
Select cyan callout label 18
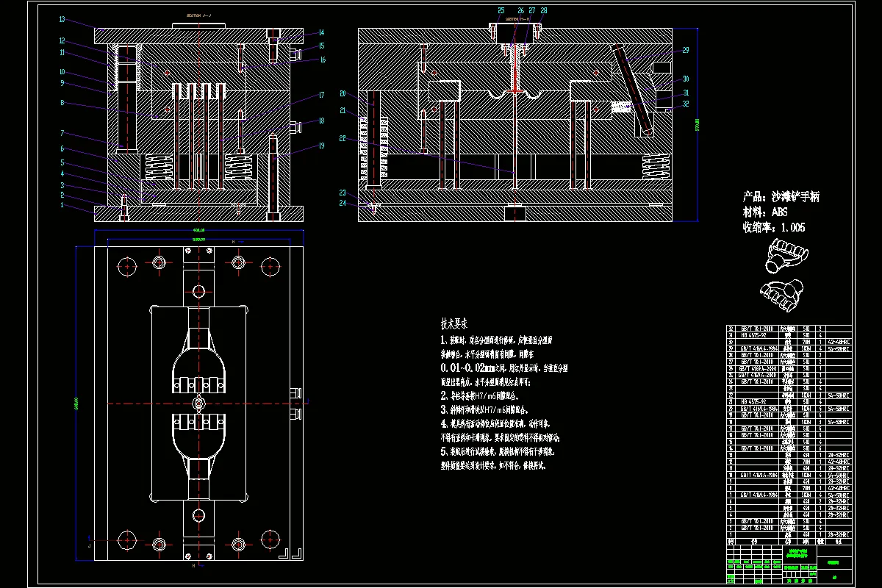[322, 121]
